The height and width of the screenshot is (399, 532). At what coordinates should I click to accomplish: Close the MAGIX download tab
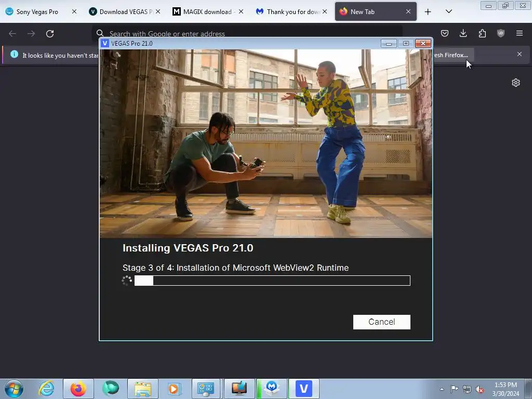(241, 11)
